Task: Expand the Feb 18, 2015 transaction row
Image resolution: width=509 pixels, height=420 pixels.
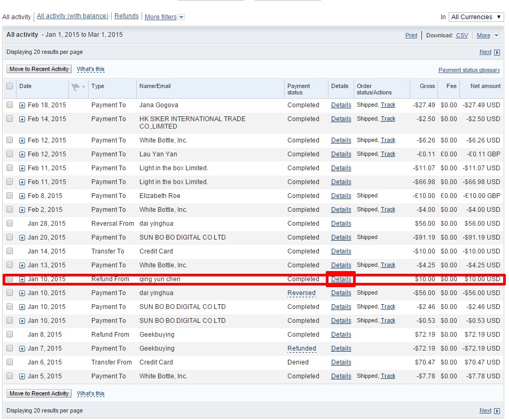Action: (22, 105)
